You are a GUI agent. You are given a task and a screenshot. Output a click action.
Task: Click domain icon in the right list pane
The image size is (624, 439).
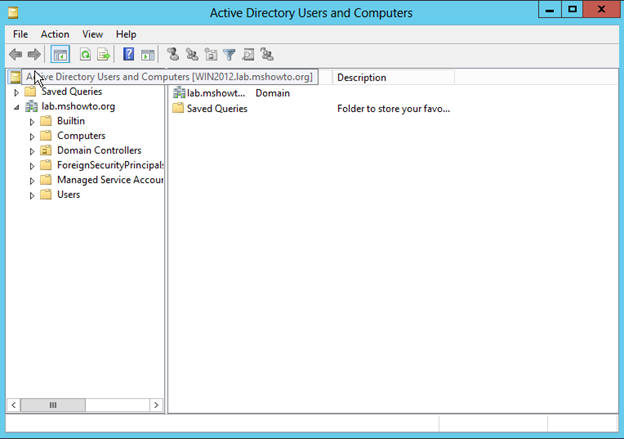point(179,93)
